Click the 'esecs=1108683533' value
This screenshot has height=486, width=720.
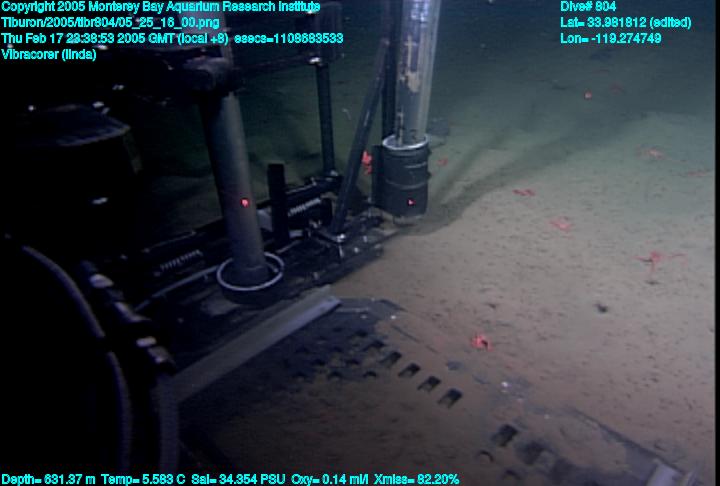point(289,39)
